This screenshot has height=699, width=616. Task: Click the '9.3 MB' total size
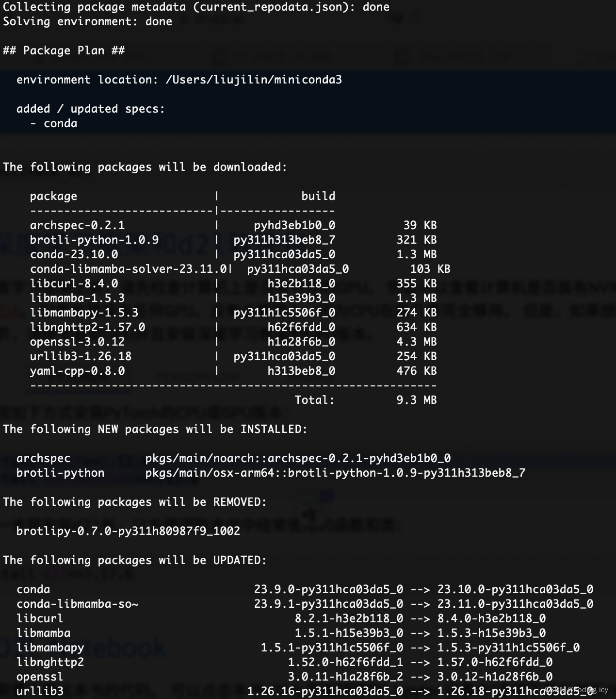[x=417, y=400]
